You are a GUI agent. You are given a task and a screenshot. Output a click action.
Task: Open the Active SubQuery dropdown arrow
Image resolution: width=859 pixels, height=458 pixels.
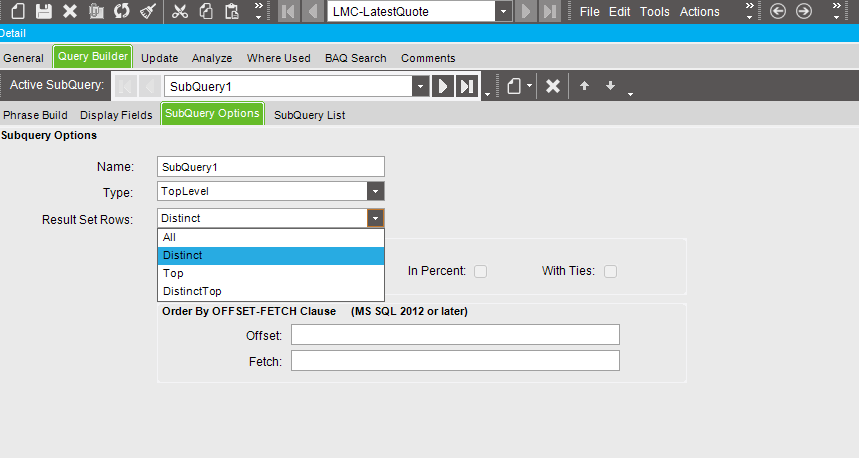421,87
